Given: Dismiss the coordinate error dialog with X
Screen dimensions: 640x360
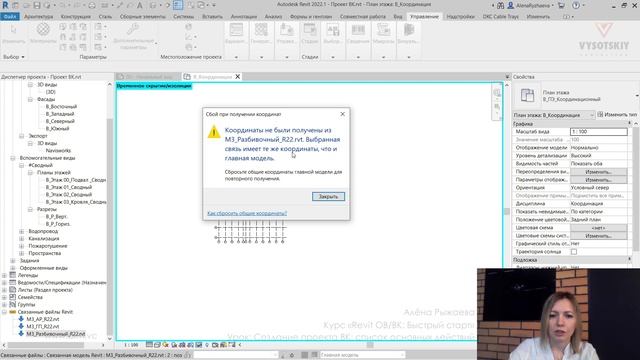Looking at the screenshot, I should 342,114.
